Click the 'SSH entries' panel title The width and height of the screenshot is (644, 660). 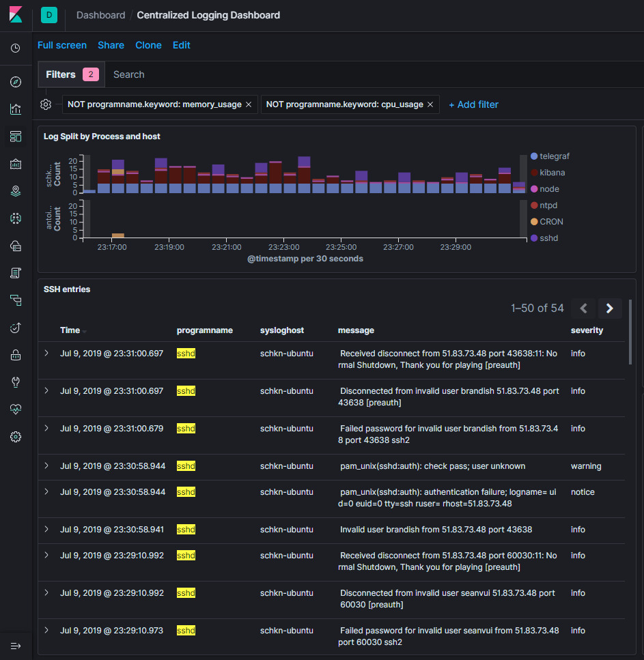[67, 289]
